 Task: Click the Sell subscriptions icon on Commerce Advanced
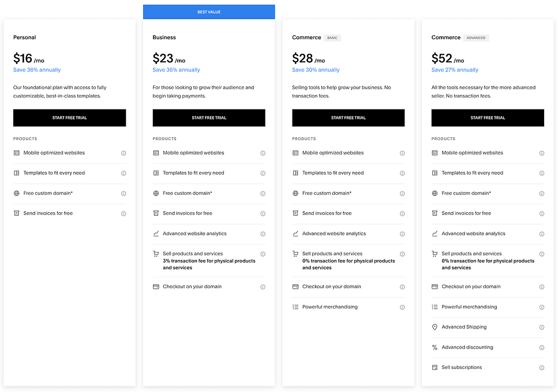(x=435, y=367)
